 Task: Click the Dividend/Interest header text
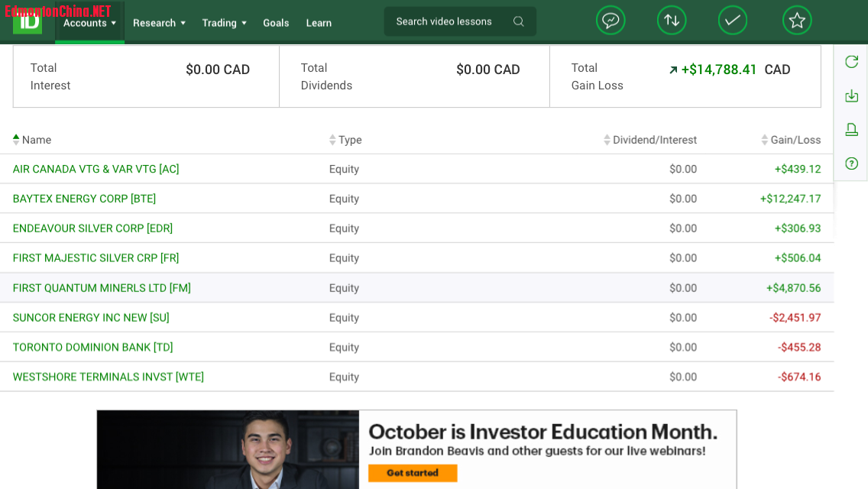[x=655, y=140]
